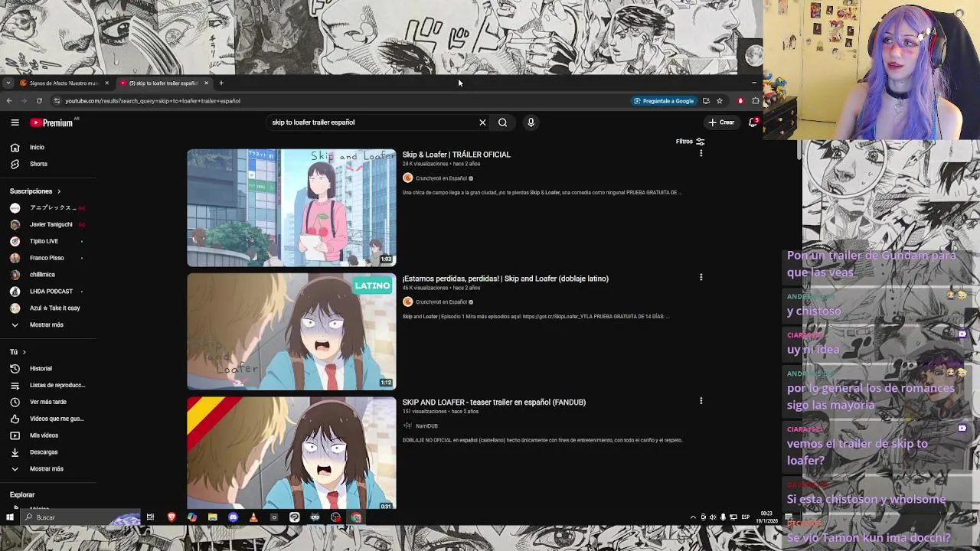This screenshot has width=980, height=551.
Task: Open VLC from the taskbar
Action: point(253,517)
